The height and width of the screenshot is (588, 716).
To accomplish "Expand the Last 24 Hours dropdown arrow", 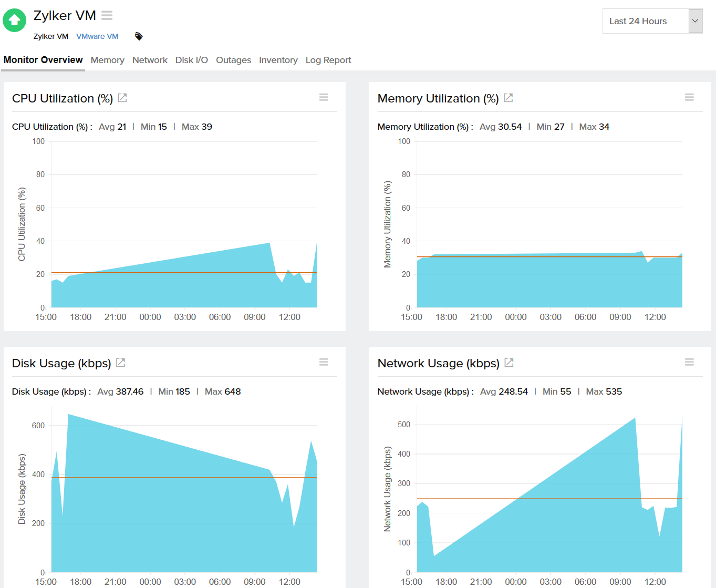I will (695, 21).
